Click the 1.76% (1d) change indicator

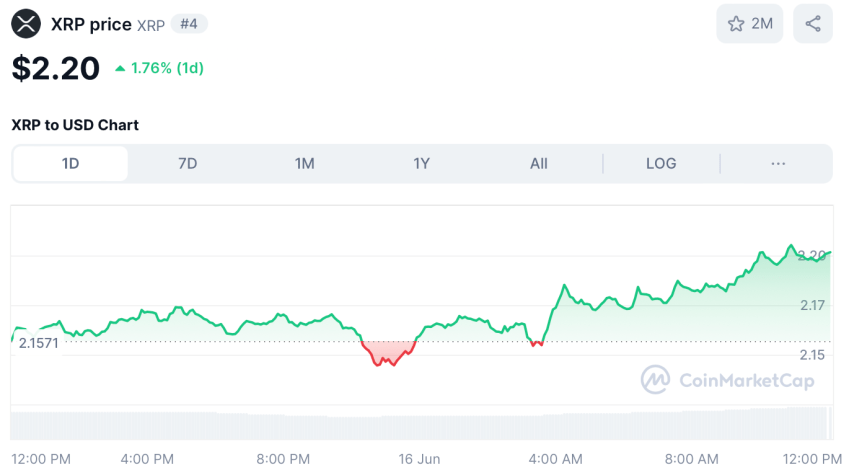tap(160, 68)
